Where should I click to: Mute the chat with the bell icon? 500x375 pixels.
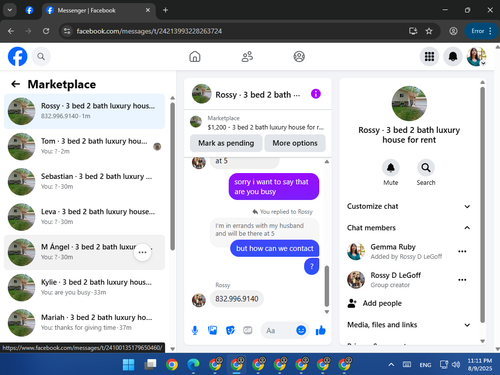click(391, 168)
